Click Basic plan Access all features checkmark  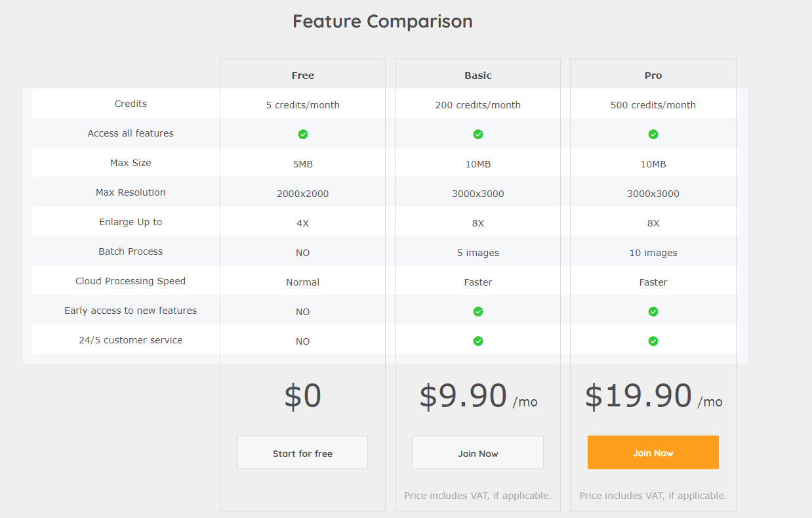[478, 134]
